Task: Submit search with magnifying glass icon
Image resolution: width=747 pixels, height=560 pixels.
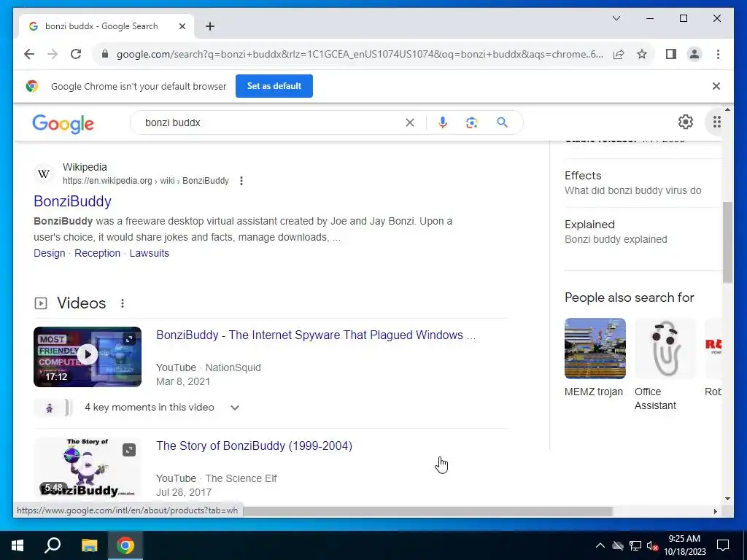Action: pyautogui.click(x=502, y=122)
